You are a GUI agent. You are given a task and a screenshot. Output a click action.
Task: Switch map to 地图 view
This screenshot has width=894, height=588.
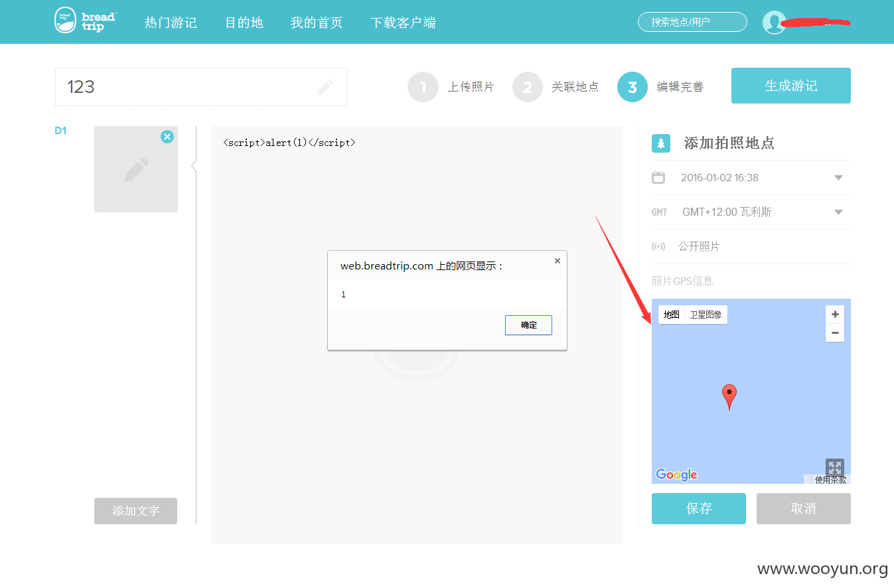(x=672, y=315)
